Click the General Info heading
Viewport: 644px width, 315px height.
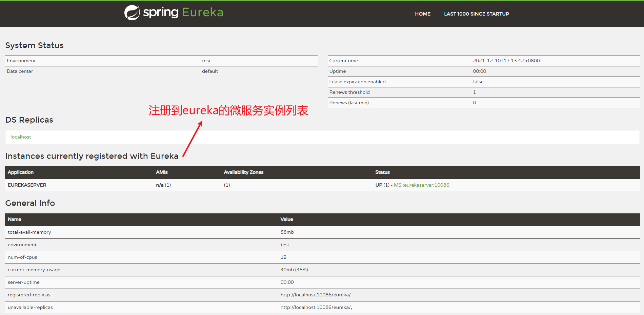(30, 203)
